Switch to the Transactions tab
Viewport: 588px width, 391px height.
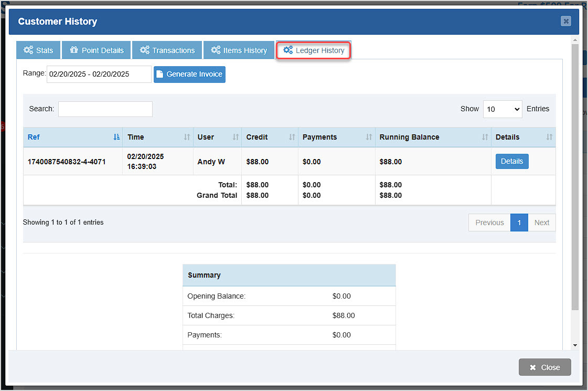click(167, 50)
